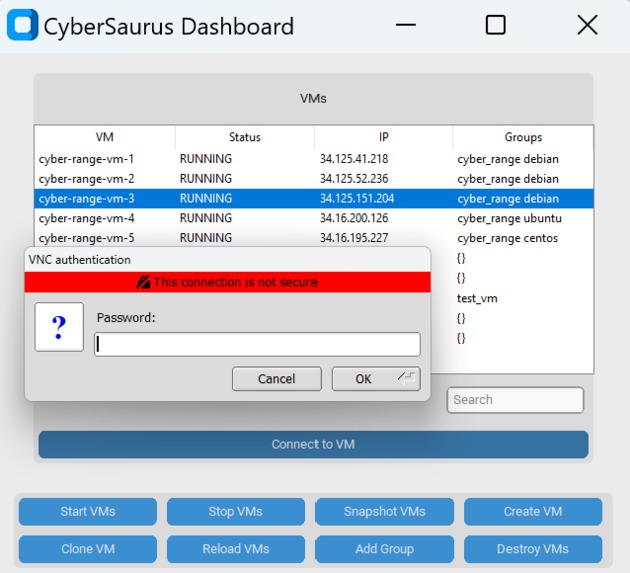630x573 pixels.
Task: Close the CyberSaurus Dashboard window
Action: 587,25
